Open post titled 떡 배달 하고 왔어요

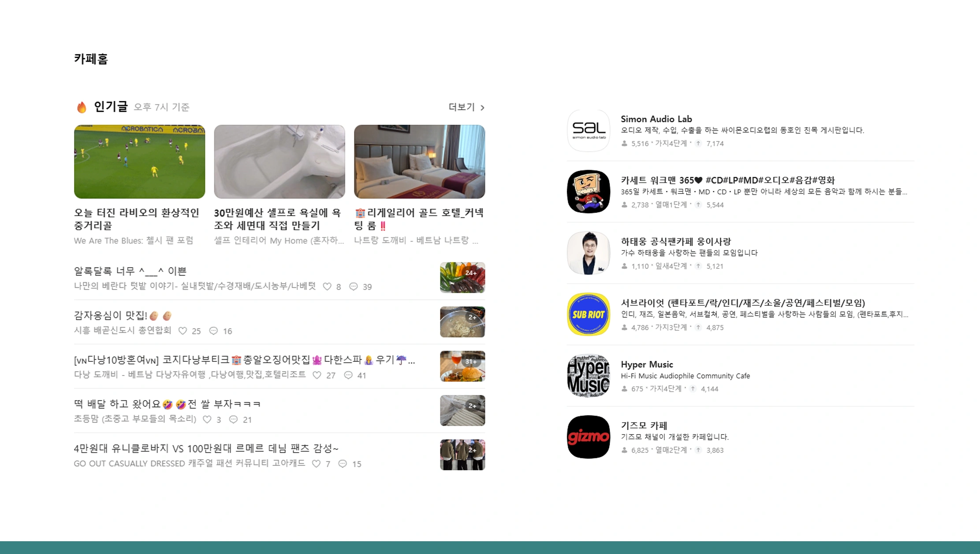coord(168,404)
